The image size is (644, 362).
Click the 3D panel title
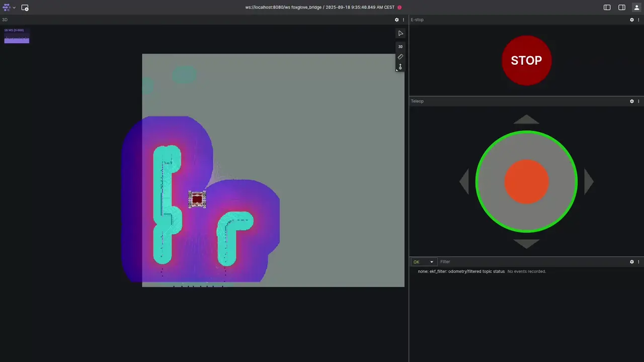pyautogui.click(x=5, y=20)
